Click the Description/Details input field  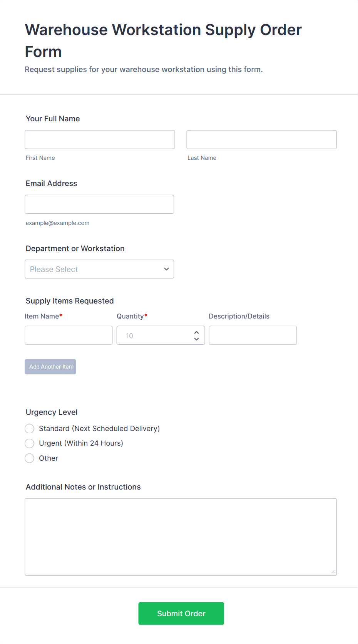pyautogui.click(x=253, y=335)
